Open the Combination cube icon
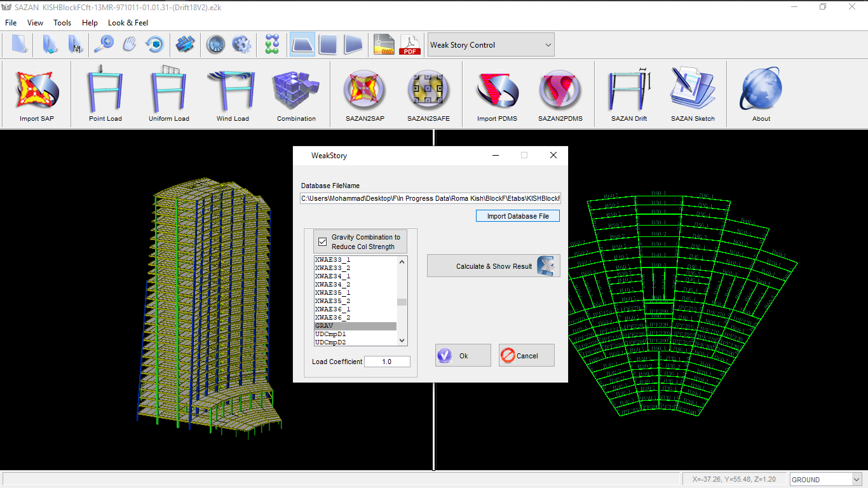This screenshot has width=868, height=488. click(296, 93)
